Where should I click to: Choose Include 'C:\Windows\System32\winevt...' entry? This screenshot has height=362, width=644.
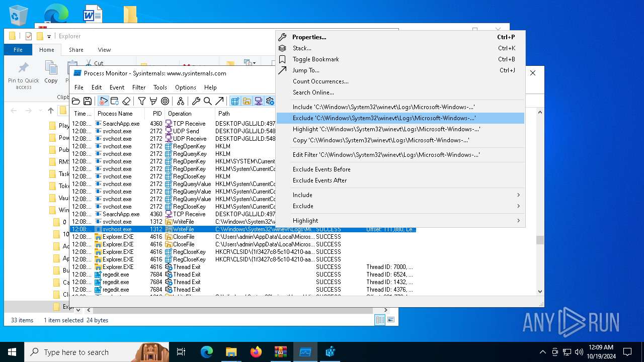400,107
